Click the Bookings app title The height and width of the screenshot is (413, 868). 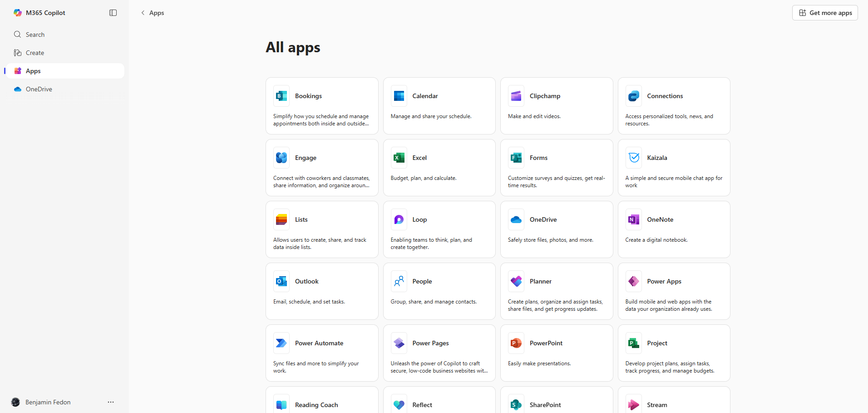308,96
